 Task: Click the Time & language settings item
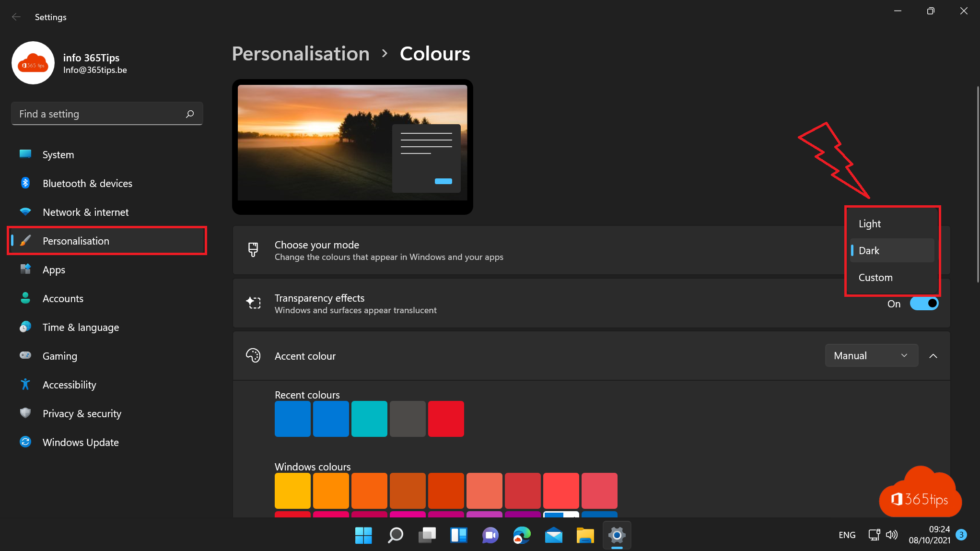[81, 328]
